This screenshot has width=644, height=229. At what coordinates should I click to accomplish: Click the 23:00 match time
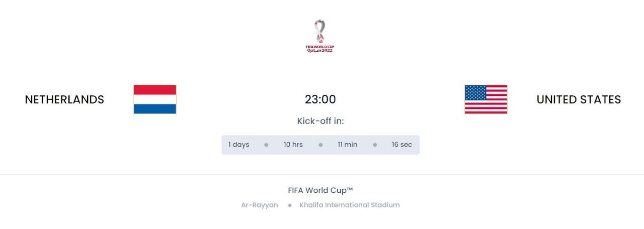point(320,99)
